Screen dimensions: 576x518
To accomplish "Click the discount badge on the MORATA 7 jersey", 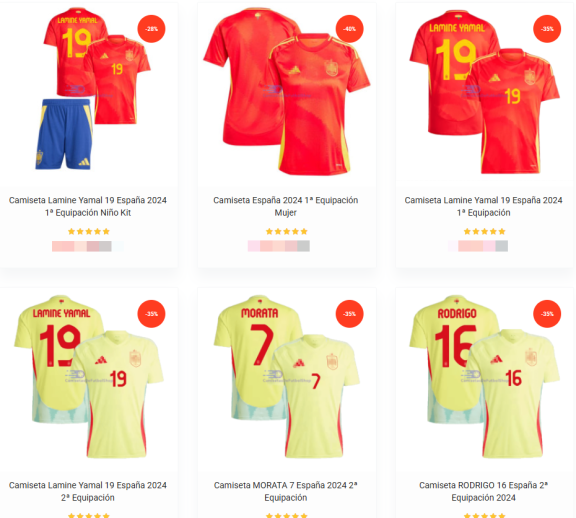I will point(349,314).
